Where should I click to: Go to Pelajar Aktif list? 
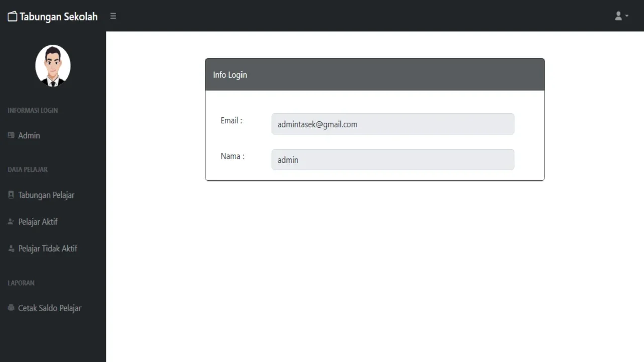click(38, 222)
